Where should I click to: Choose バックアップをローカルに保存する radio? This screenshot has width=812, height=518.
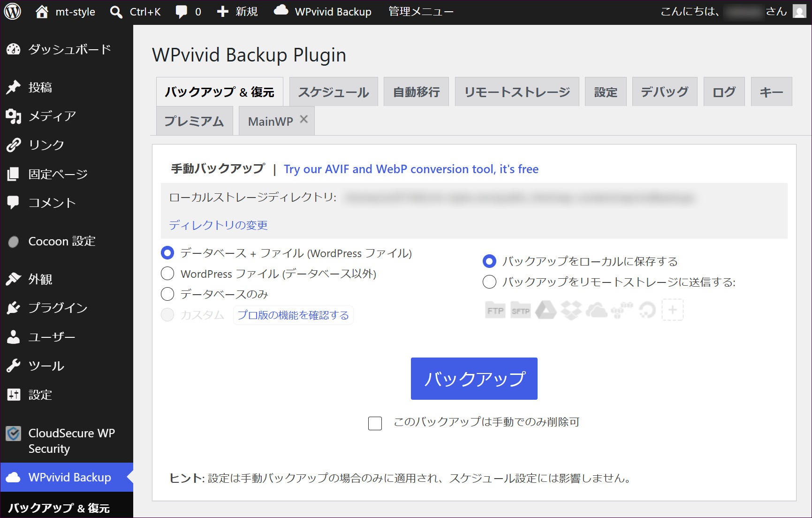(489, 261)
